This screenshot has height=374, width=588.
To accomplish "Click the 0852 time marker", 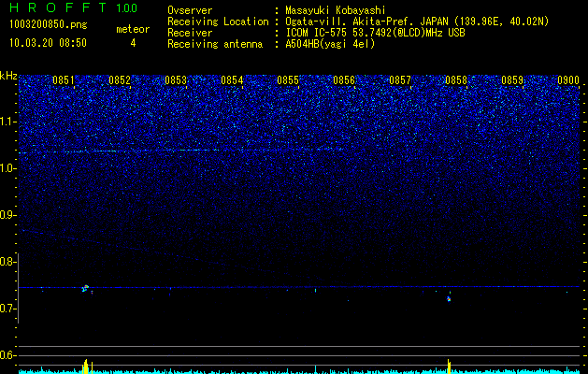I will (x=120, y=80).
